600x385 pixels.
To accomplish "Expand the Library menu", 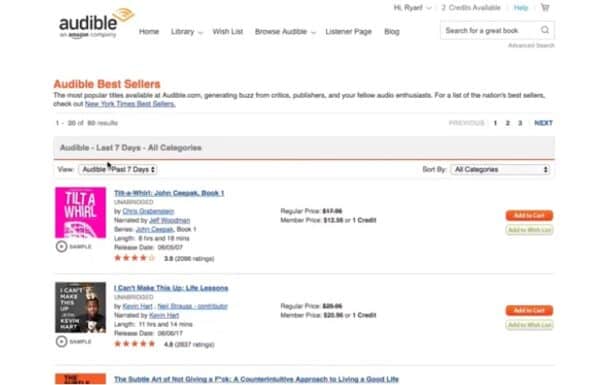I will 186,32.
